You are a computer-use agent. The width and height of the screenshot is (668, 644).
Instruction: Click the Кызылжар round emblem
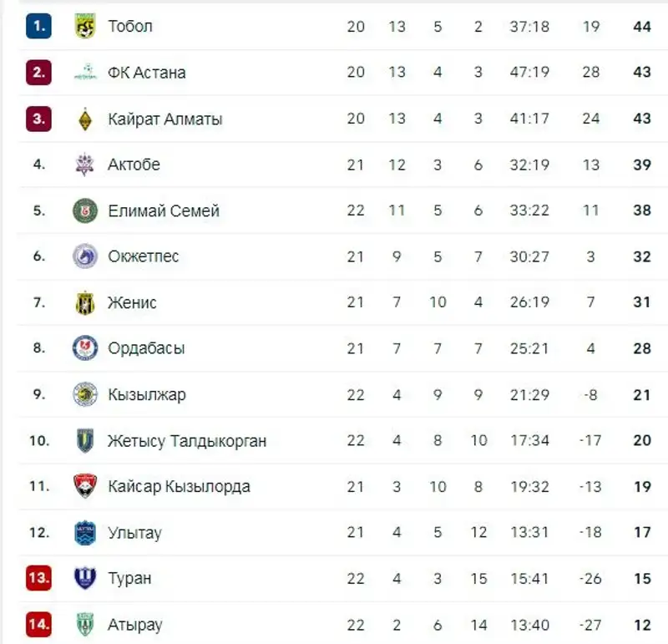point(85,394)
